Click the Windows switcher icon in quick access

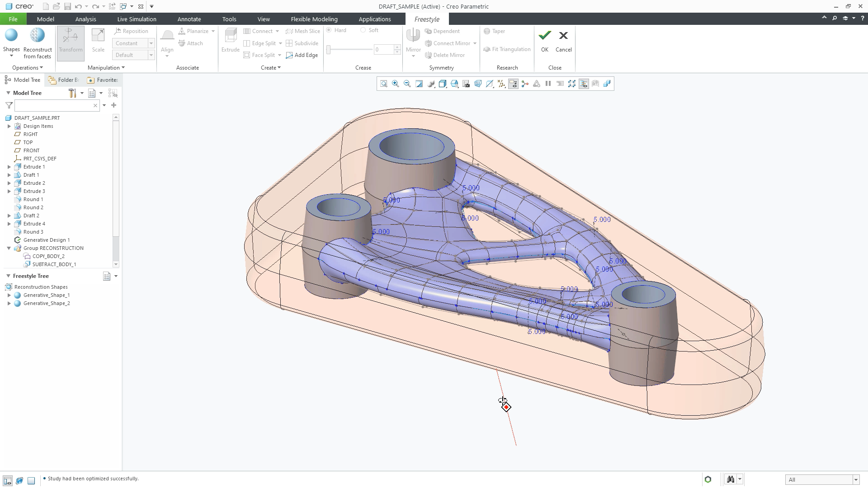[x=123, y=6]
